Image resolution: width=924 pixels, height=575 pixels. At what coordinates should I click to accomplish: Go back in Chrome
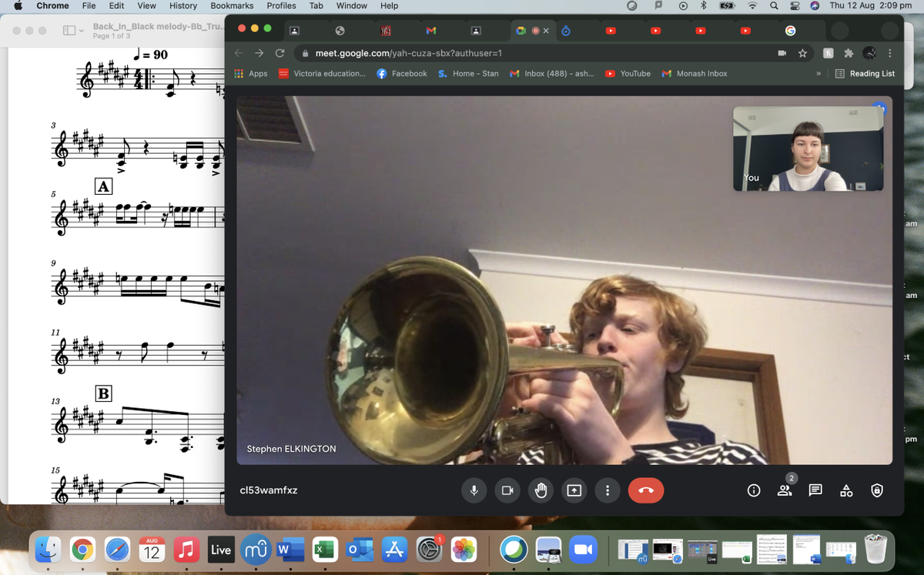(x=239, y=53)
